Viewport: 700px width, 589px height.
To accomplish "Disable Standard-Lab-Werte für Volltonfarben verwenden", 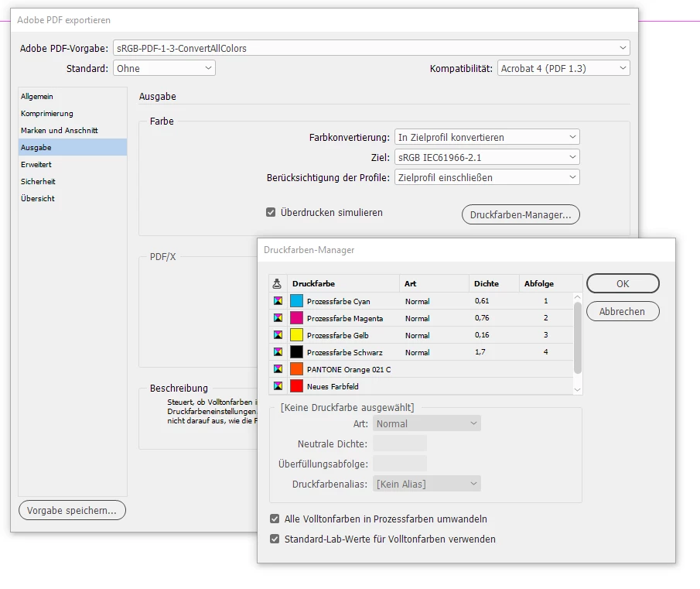I will (x=275, y=539).
